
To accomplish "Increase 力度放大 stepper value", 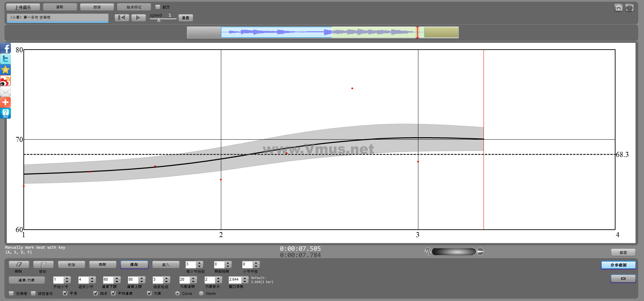I will point(219,278).
